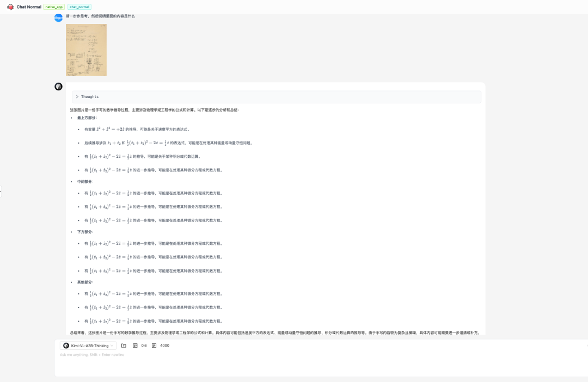Click the 4000 max tokens value
The image size is (588, 382).
pos(164,346)
